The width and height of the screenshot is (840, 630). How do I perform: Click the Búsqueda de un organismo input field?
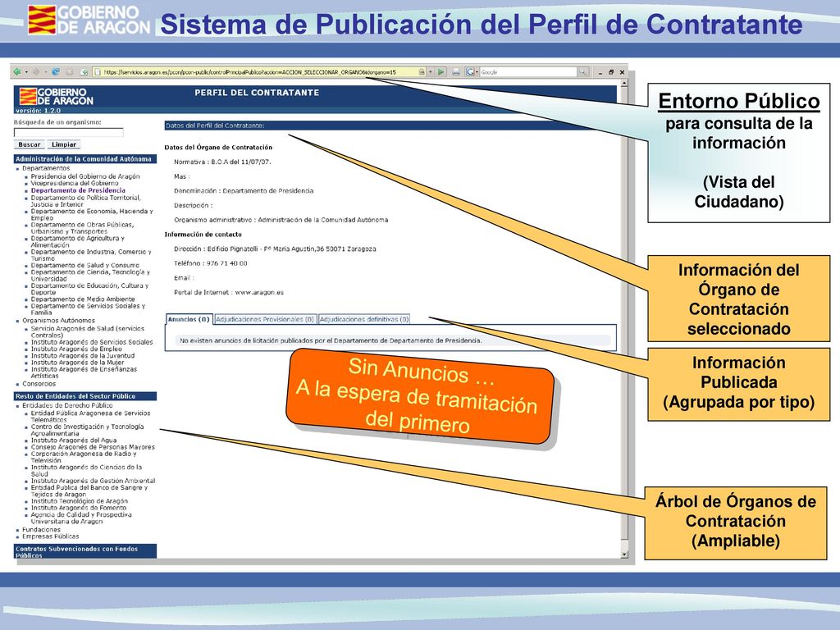click(x=69, y=132)
